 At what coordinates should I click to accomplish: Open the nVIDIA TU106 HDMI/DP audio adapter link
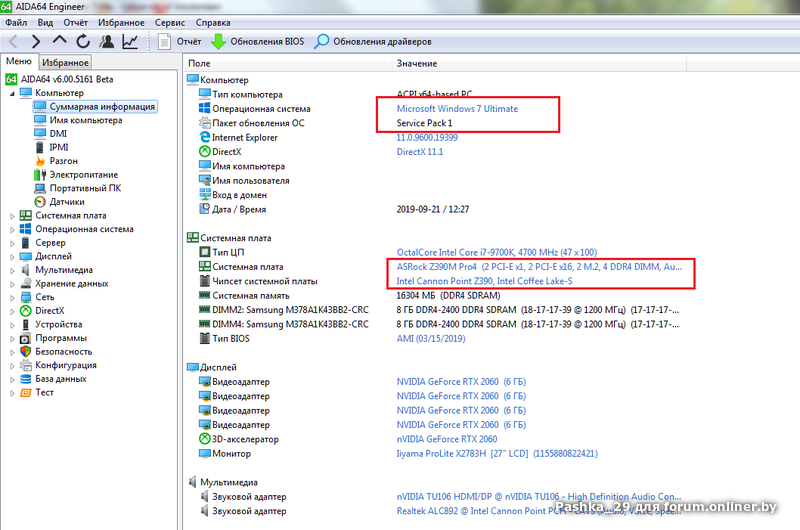tap(539, 496)
